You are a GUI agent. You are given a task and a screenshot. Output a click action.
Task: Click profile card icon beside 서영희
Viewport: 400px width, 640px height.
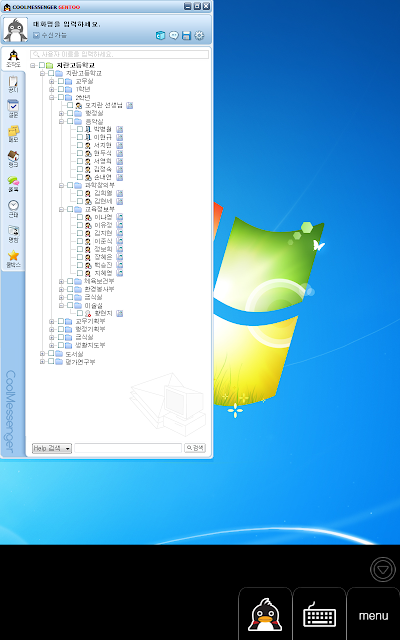119,161
